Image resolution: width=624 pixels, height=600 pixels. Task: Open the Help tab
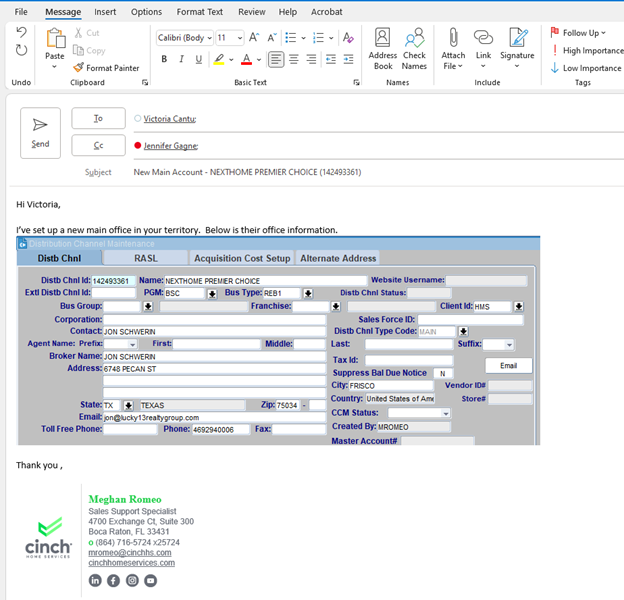pos(288,12)
